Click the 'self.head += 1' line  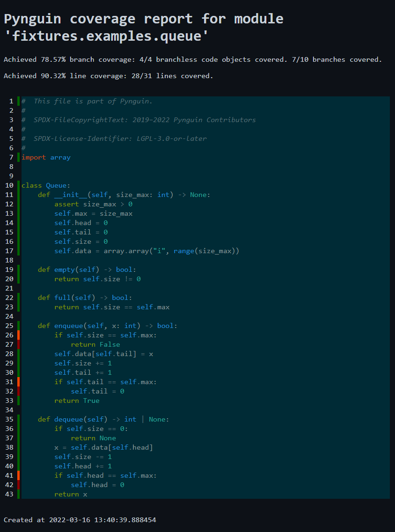(x=83, y=466)
